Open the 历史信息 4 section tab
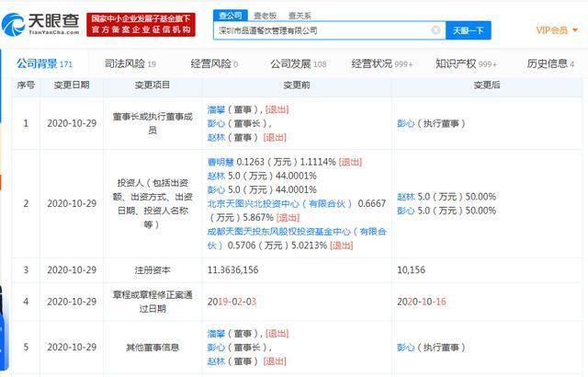The image size is (588, 377). pyautogui.click(x=550, y=63)
